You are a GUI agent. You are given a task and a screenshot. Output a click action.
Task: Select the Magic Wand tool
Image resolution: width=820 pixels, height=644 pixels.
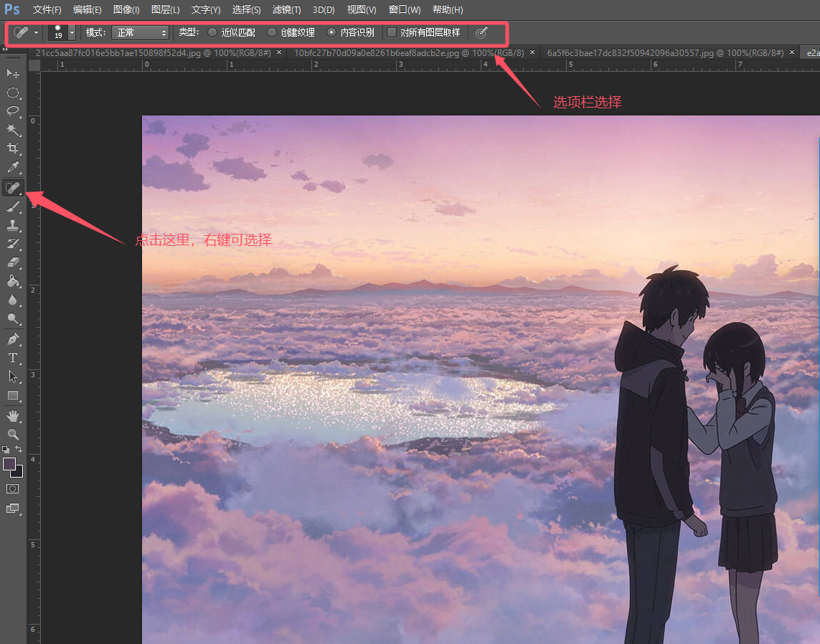point(12,130)
